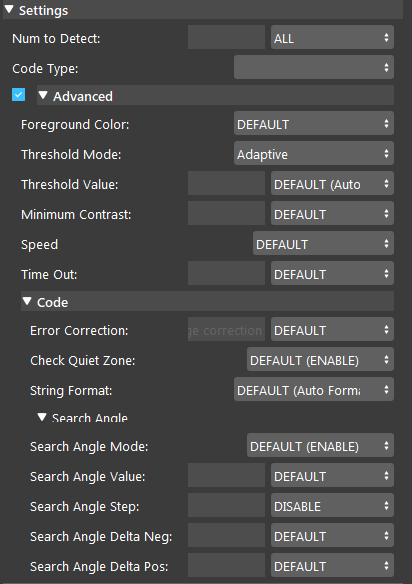Toggle the Advanced checkbox
This screenshot has width=412, height=584.
(x=19, y=95)
